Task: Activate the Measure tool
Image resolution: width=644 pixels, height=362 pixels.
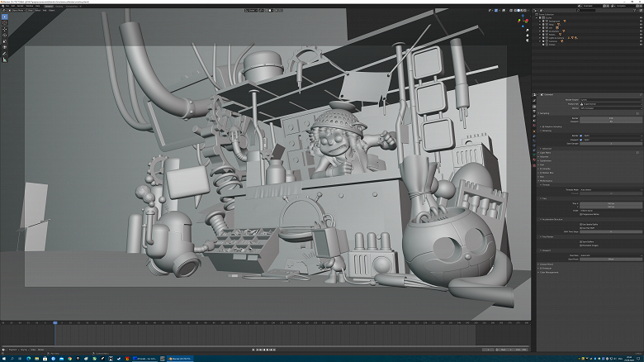Action: (4, 59)
